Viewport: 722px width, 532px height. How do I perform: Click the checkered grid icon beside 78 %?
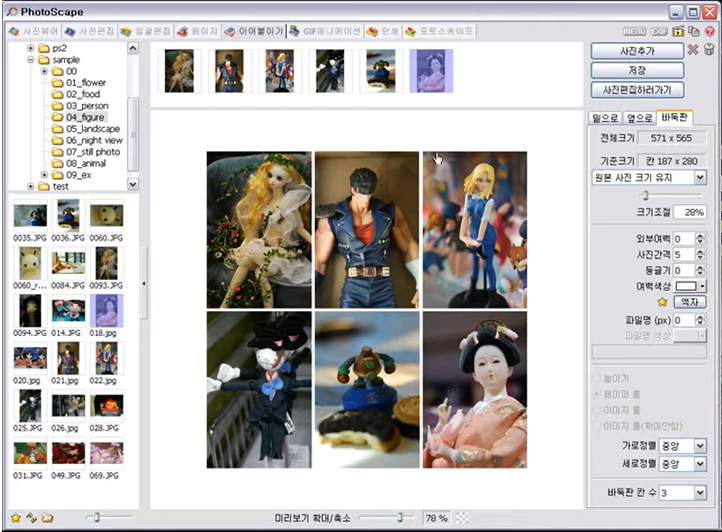[462, 518]
